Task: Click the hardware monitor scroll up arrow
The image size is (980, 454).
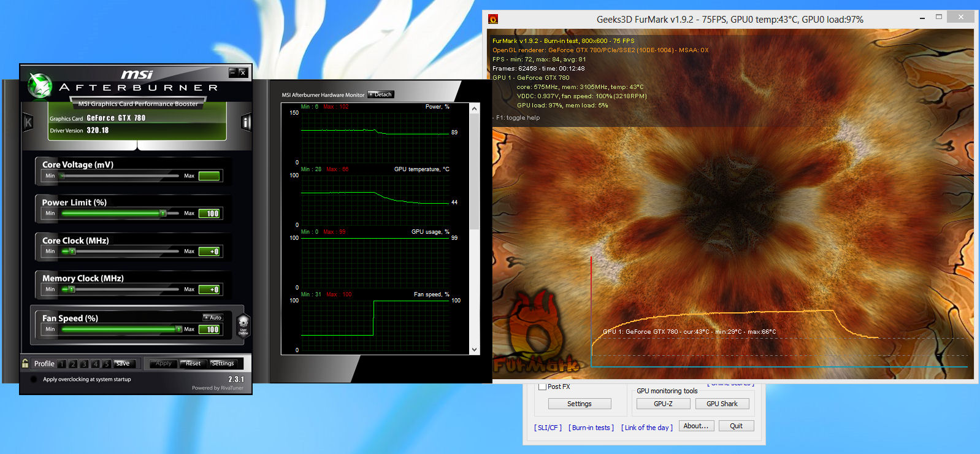Action: click(x=474, y=108)
